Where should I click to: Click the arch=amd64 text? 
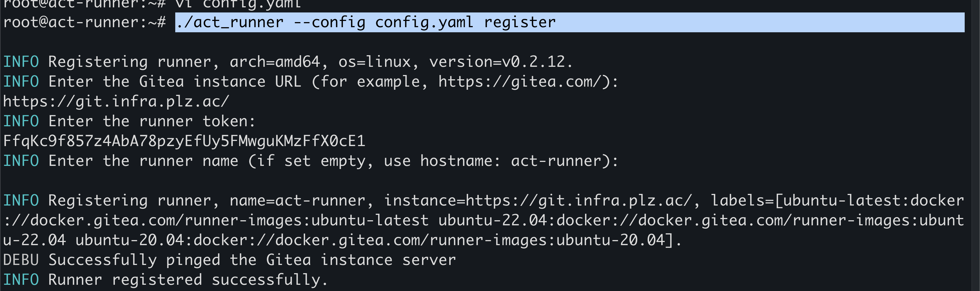click(x=275, y=62)
